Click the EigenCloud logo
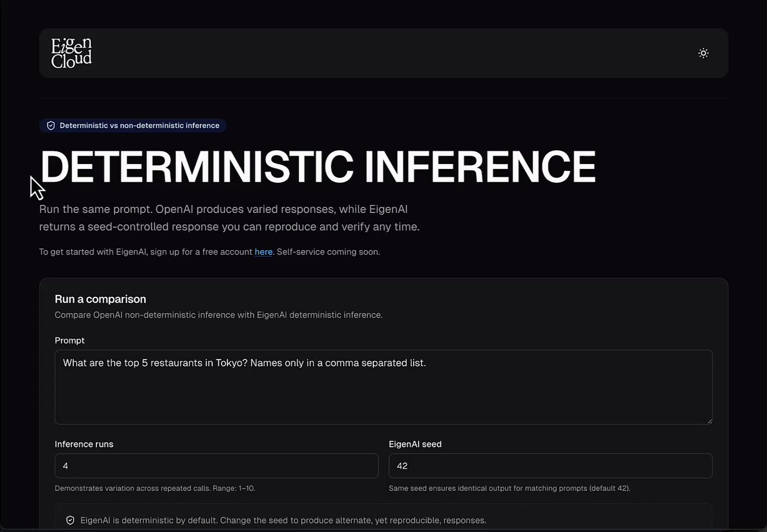Screen dimensions: 767x532 (72, 53)
